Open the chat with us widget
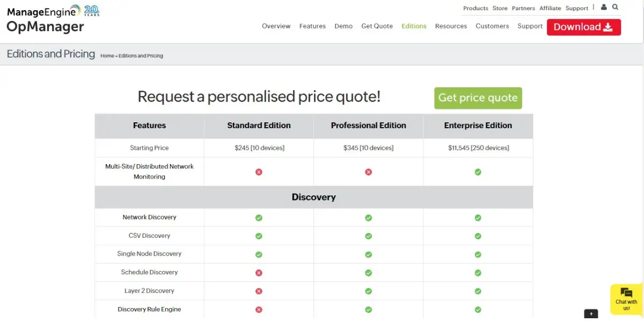 (x=626, y=298)
